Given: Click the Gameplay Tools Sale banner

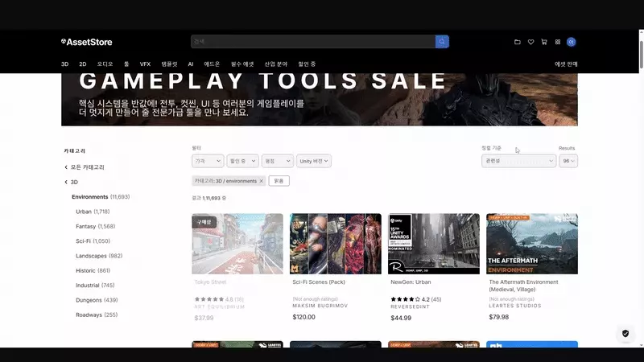Looking at the screenshot, I should [320, 100].
